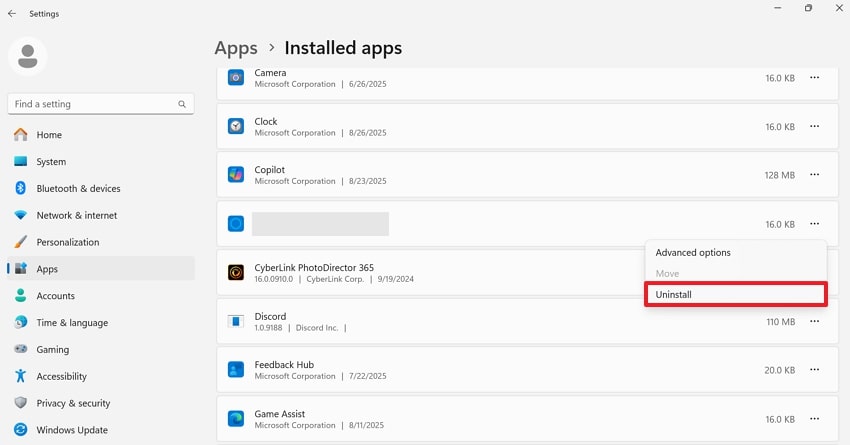Click the CyberLink PhotoDirector 365 name
850x445 pixels.
pos(314,267)
